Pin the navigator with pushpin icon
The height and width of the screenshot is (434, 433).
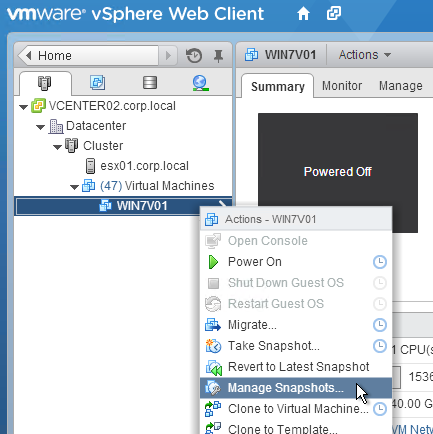pyautogui.click(x=218, y=56)
